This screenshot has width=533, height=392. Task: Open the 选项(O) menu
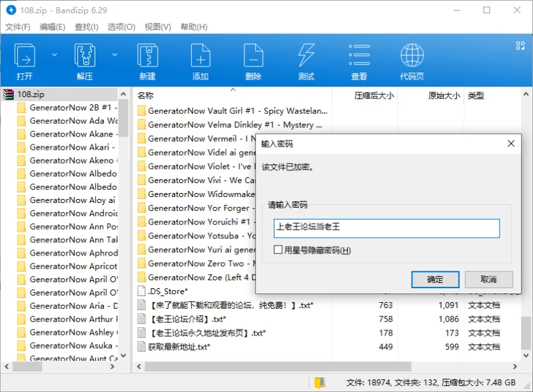click(121, 27)
